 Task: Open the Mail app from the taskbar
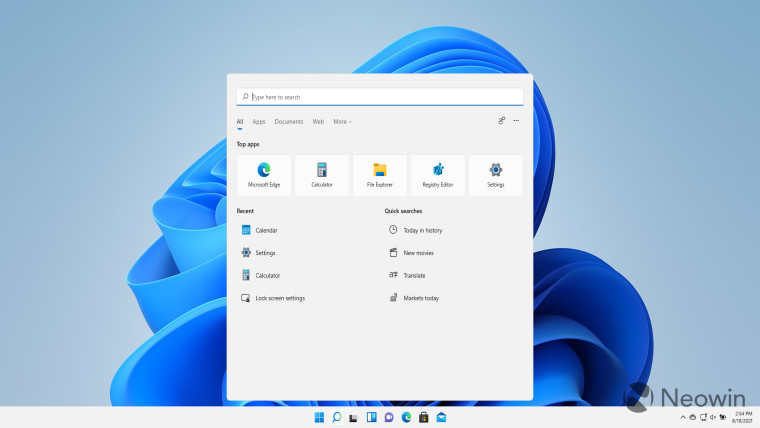441,417
